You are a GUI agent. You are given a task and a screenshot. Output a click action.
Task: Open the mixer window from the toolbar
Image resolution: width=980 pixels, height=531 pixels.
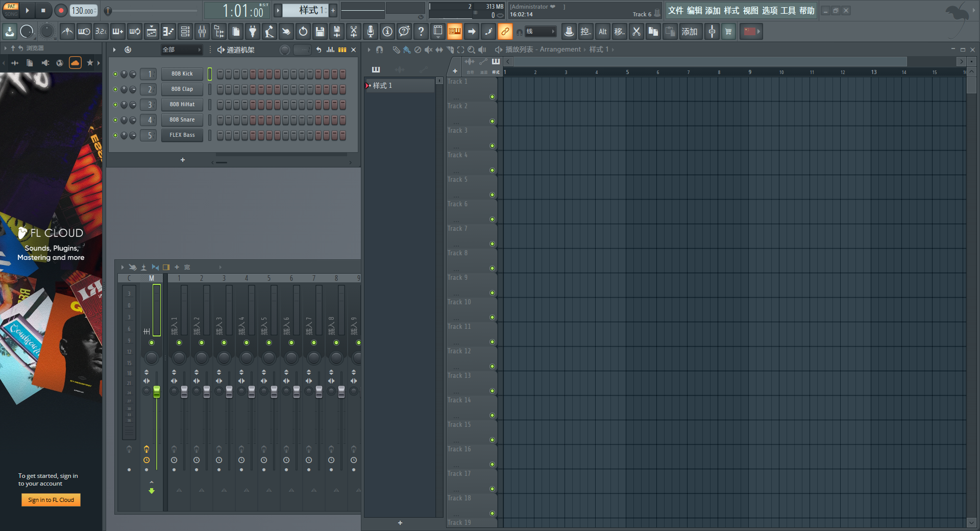click(x=202, y=32)
